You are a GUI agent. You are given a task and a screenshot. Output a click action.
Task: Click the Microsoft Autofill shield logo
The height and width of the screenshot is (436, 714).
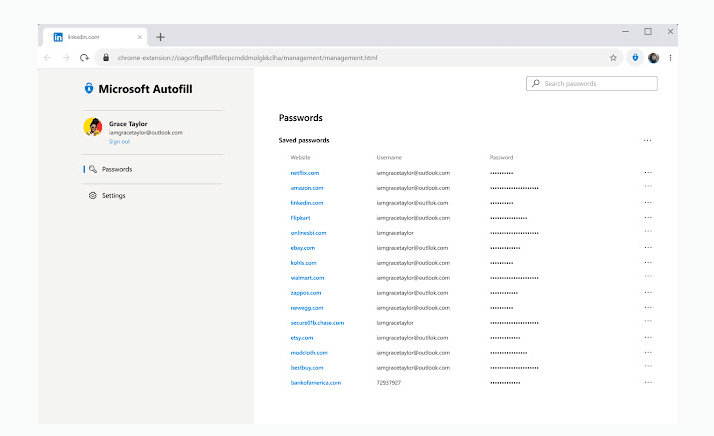coord(89,88)
